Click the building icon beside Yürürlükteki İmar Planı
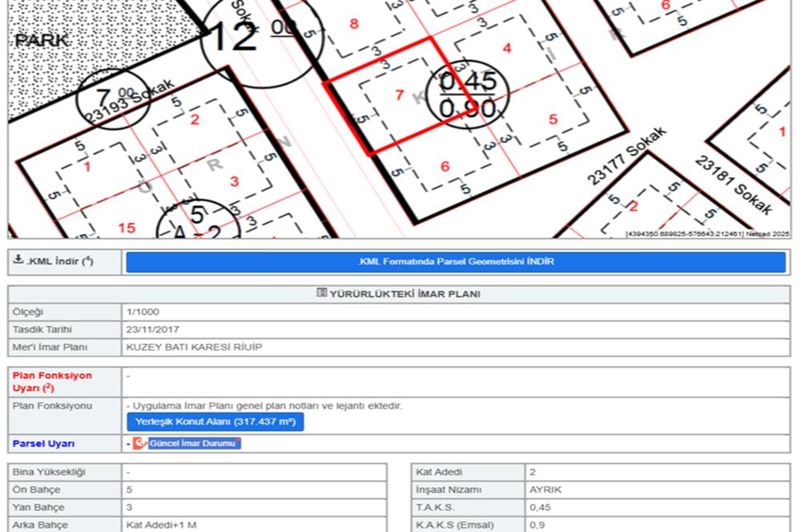This screenshot has height=532, width=801. point(322,294)
